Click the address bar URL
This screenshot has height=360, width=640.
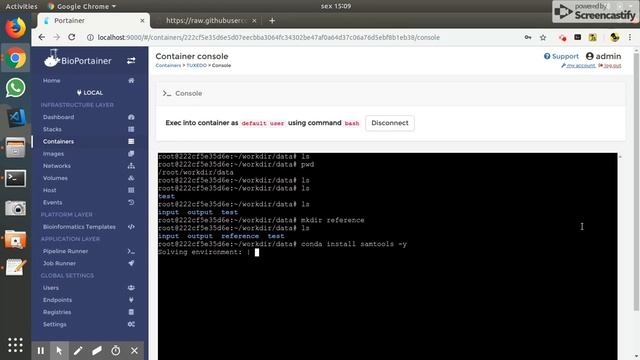click(269, 37)
